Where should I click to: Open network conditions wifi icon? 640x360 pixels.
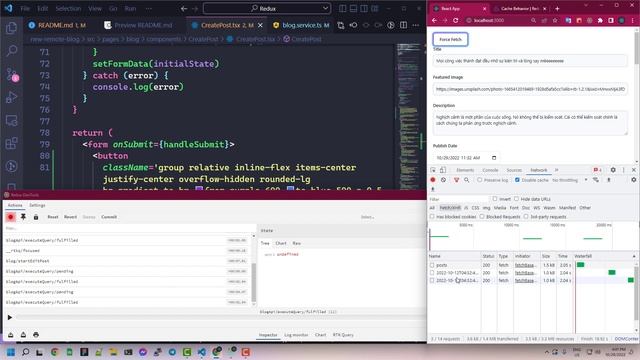[x=596, y=180]
